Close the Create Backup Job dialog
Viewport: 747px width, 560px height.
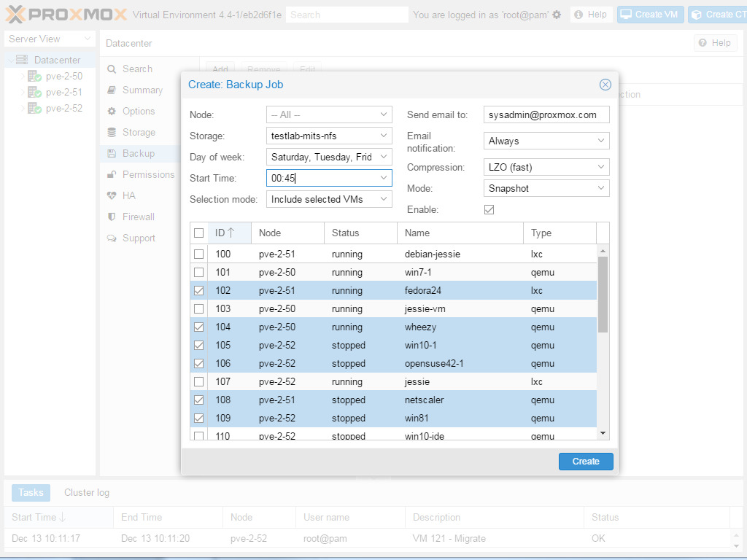point(605,85)
